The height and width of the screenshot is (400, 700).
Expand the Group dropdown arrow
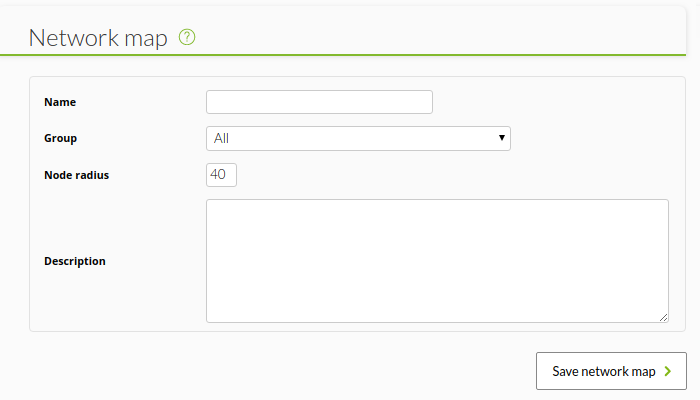pyautogui.click(x=502, y=138)
